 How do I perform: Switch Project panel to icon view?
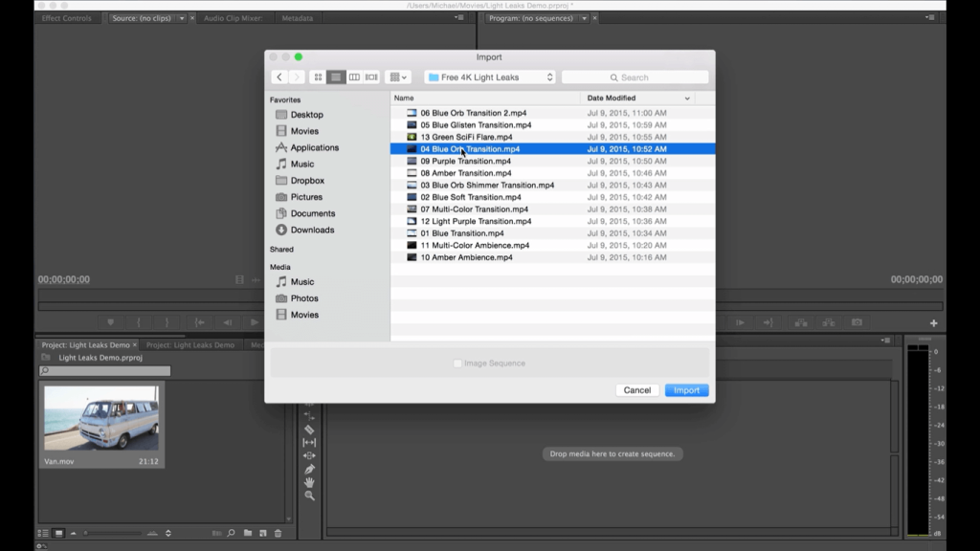pos(58,533)
